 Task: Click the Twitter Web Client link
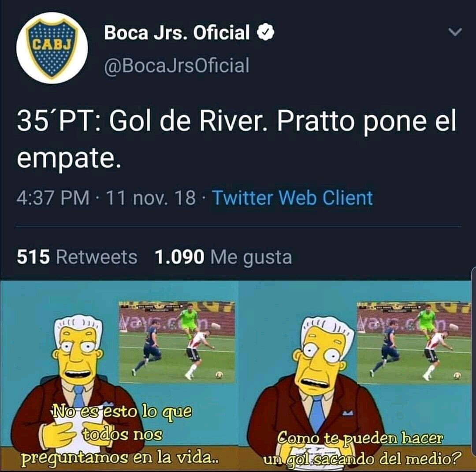pos(292,198)
